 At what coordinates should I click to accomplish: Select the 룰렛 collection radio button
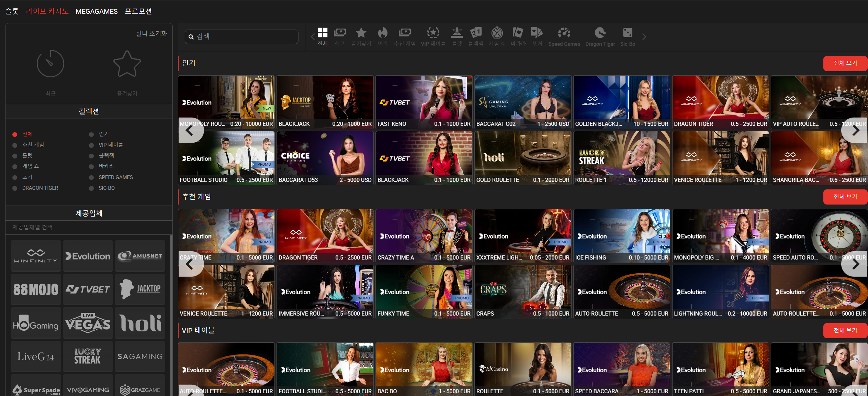[x=15, y=156]
